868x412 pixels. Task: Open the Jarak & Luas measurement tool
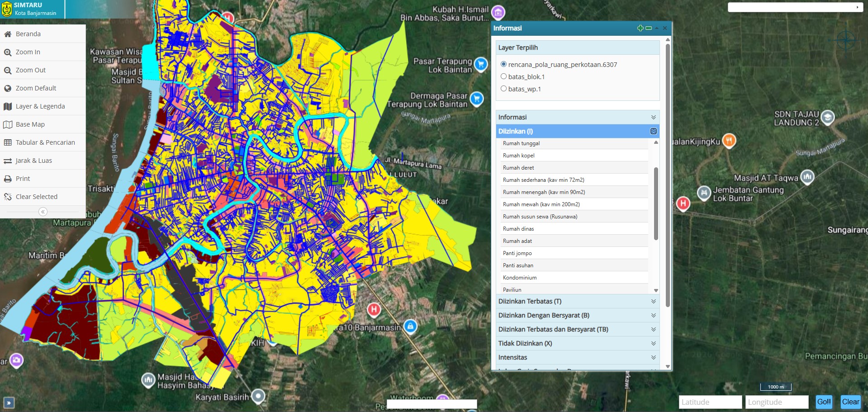pyautogui.click(x=33, y=160)
